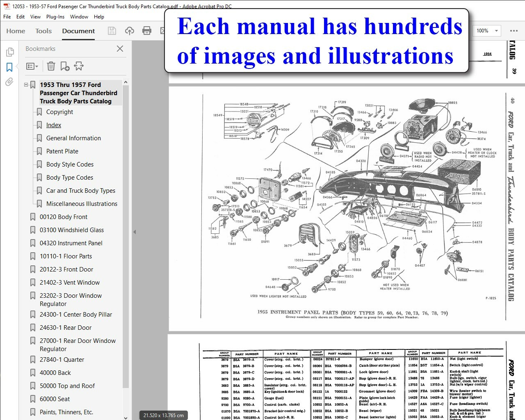Collapse the navigation pane arrow

(x=135, y=232)
